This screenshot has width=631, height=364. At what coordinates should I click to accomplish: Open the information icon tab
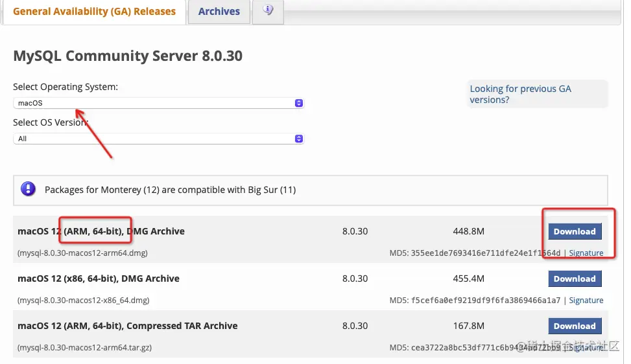[x=268, y=11]
